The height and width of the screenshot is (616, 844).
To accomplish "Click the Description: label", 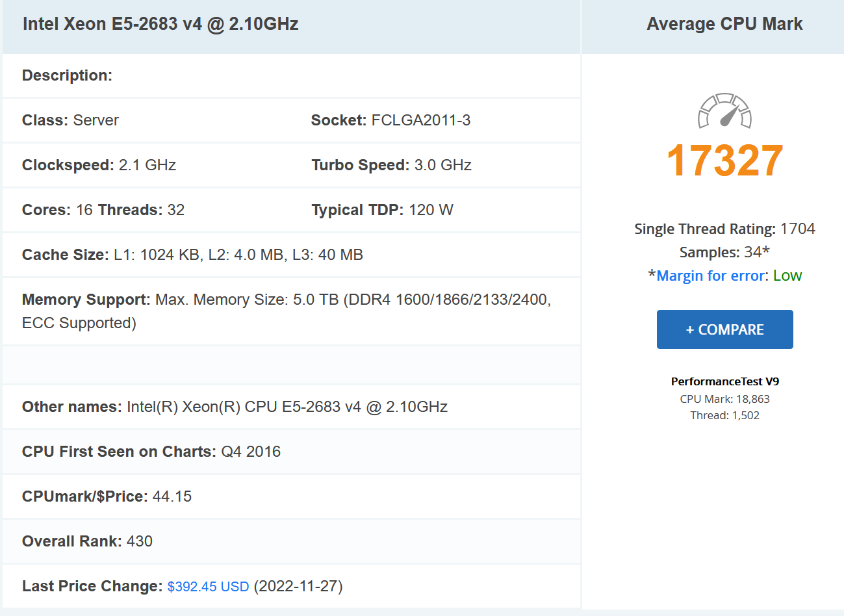I will [67, 75].
